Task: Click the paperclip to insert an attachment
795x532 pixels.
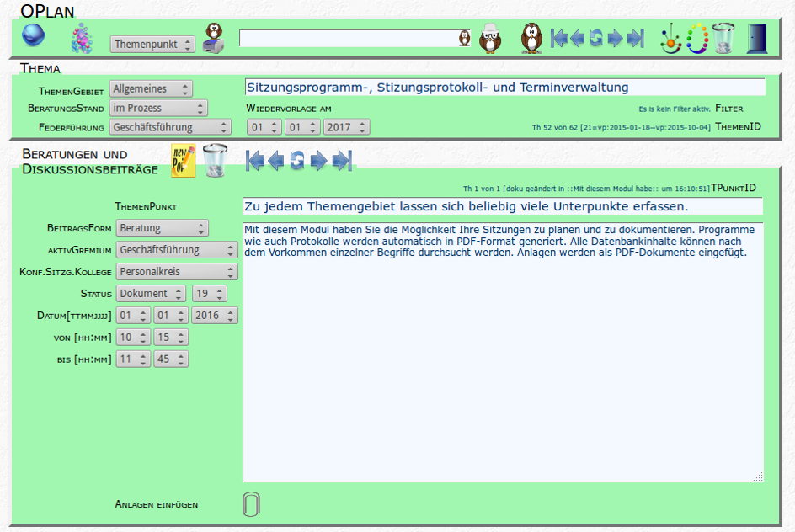Action: pyautogui.click(x=251, y=503)
